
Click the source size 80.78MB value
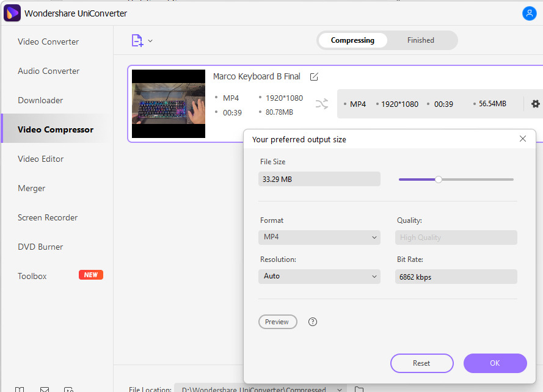tap(279, 112)
